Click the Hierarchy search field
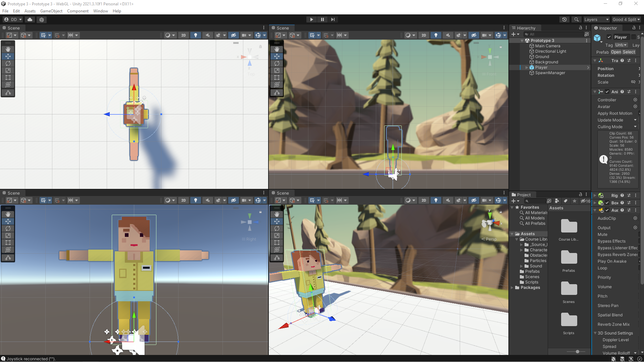 (554, 34)
